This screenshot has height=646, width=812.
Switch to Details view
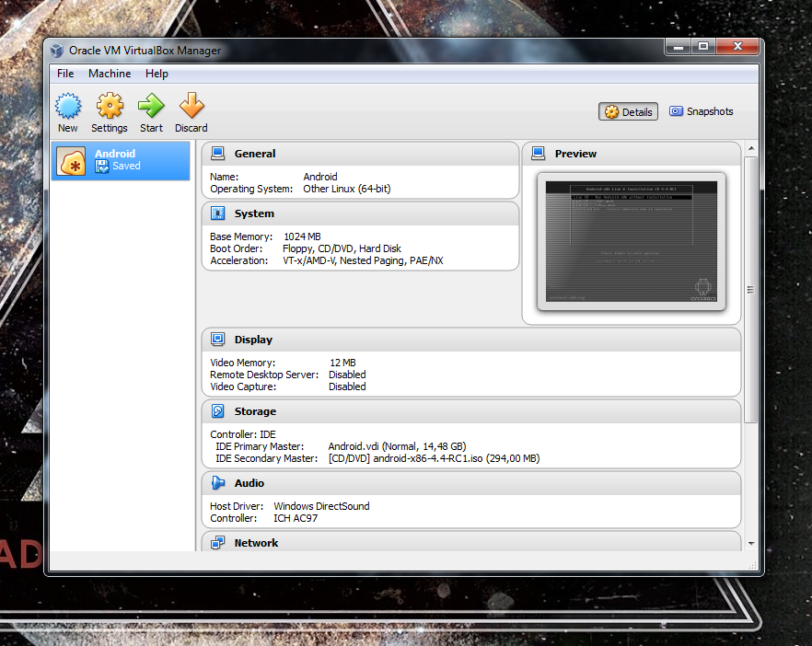click(628, 112)
